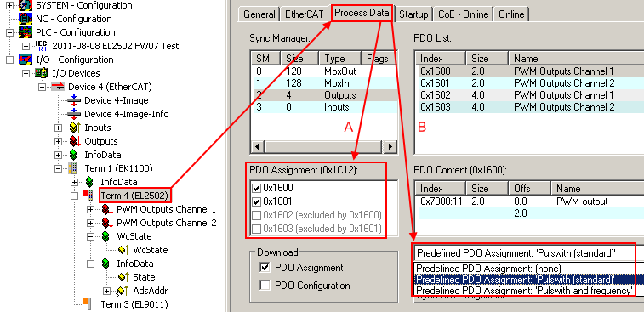The height and width of the screenshot is (312, 644).
Task: Select the State variable icon
Action: 123,277
